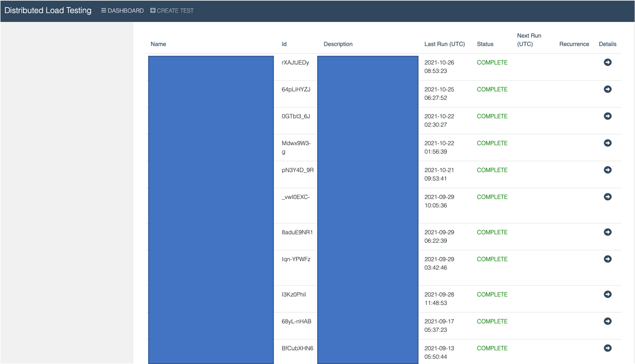
Task: Click the Recurrence column header
Action: point(574,44)
